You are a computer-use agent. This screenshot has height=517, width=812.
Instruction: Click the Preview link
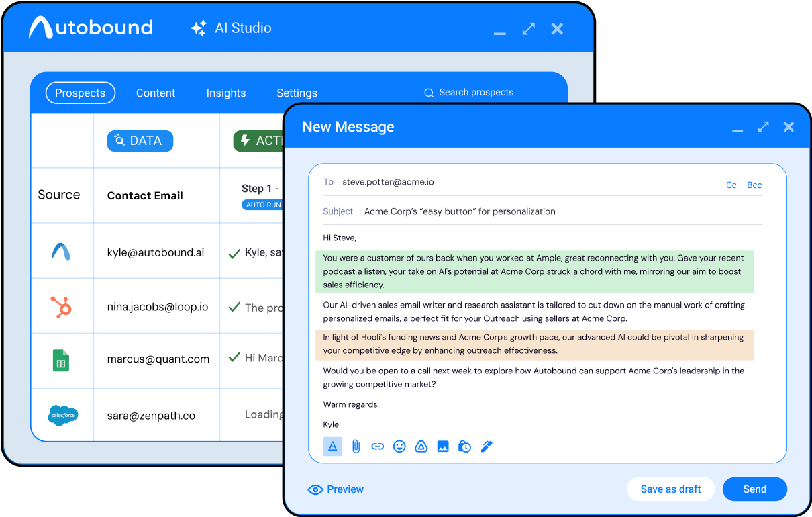click(346, 490)
